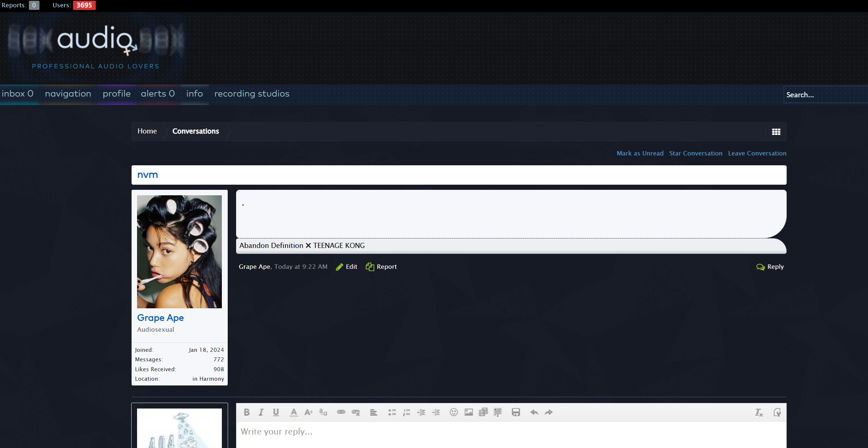Toggle underline formatting in reply editor
Screen dimensions: 868x448
click(276, 412)
